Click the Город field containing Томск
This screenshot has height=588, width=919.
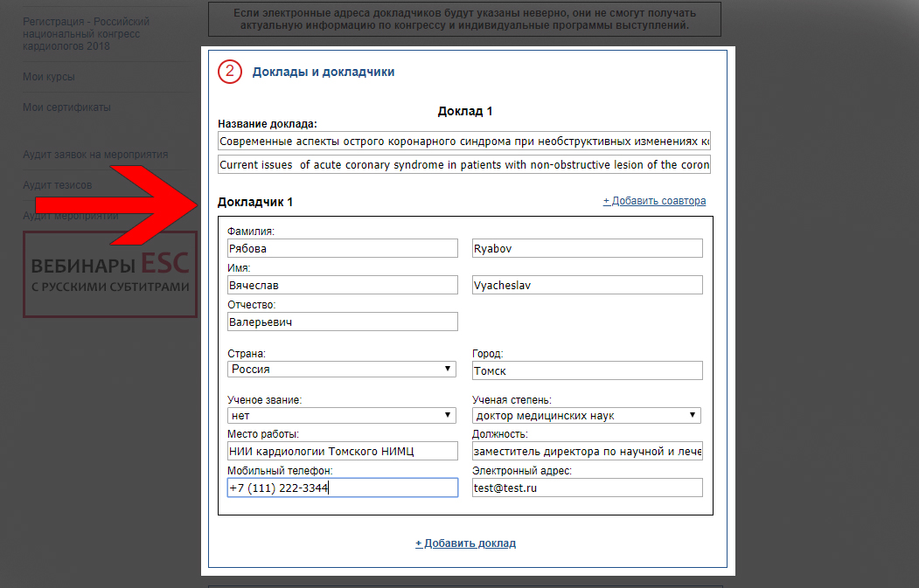588,370
